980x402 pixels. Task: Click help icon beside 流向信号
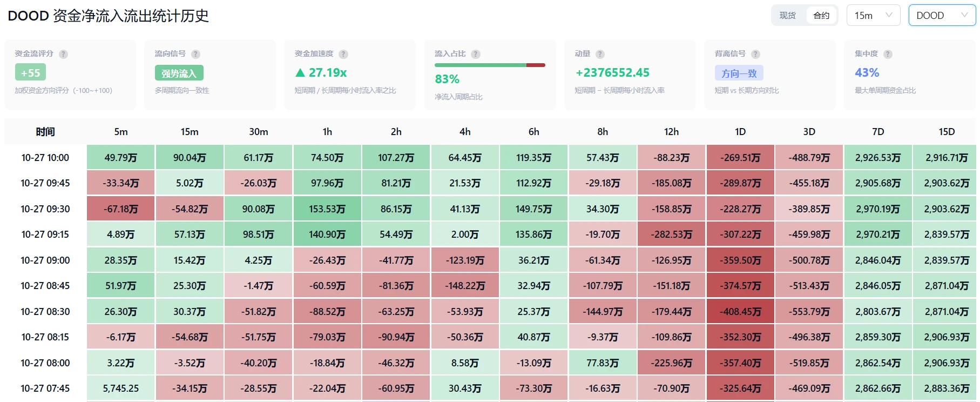(x=195, y=54)
